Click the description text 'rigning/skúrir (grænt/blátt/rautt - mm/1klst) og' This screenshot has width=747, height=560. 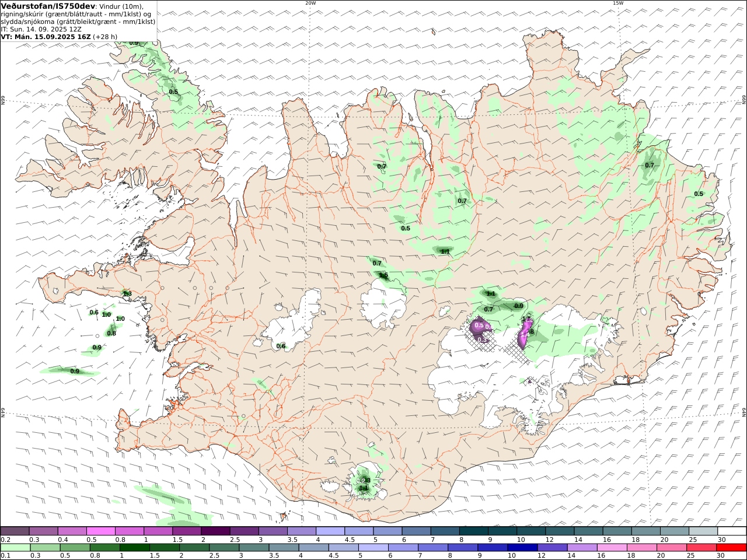(76, 14)
